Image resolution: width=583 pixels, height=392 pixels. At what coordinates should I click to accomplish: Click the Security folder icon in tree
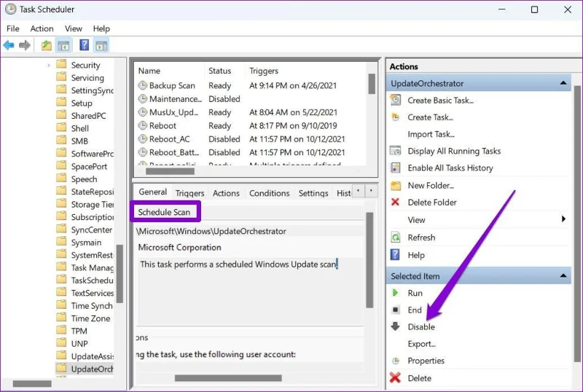point(61,64)
